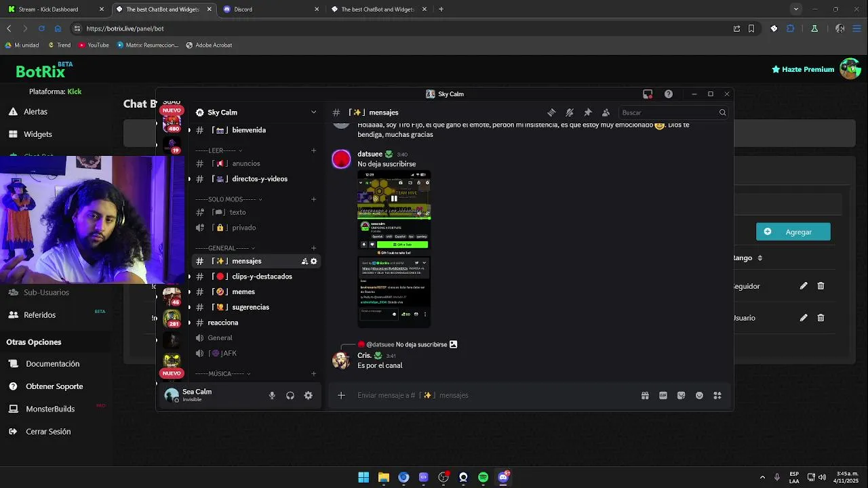Open Threads in Discord channel header
The width and height of the screenshot is (868, 488).
[551, 113]
